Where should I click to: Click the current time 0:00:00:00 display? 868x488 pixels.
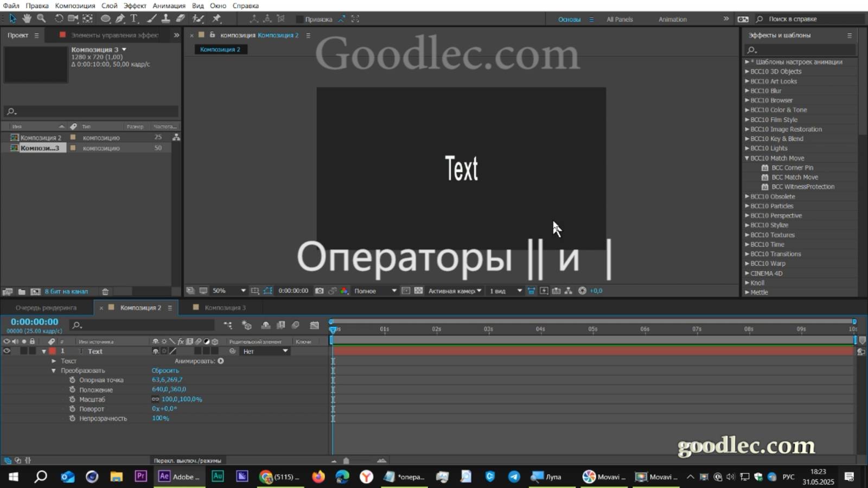[34, 322]
